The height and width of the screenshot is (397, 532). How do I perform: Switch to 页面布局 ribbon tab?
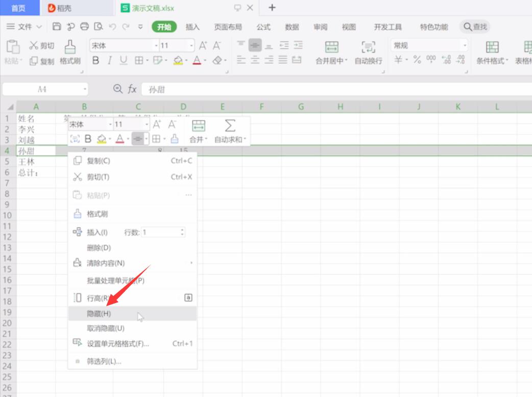tap(228, 27)
